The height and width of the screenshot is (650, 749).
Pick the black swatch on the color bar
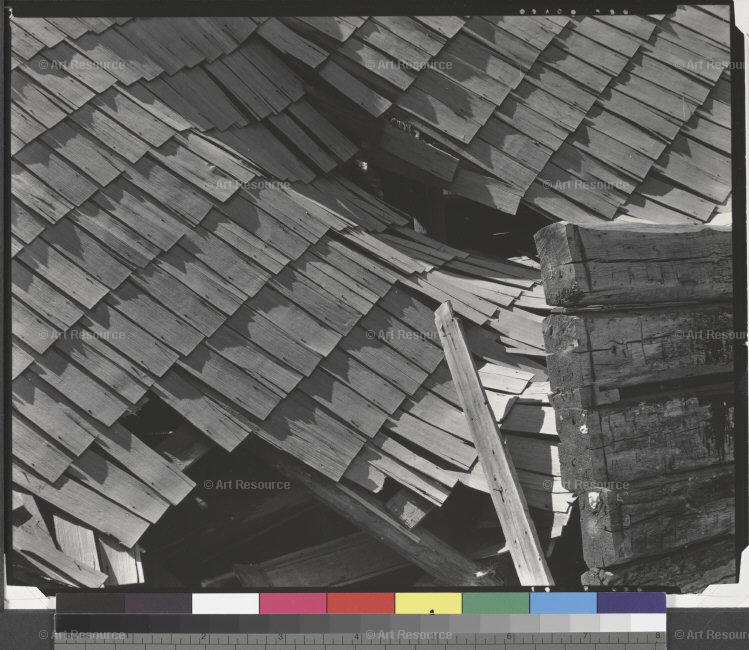pos(90,603)
